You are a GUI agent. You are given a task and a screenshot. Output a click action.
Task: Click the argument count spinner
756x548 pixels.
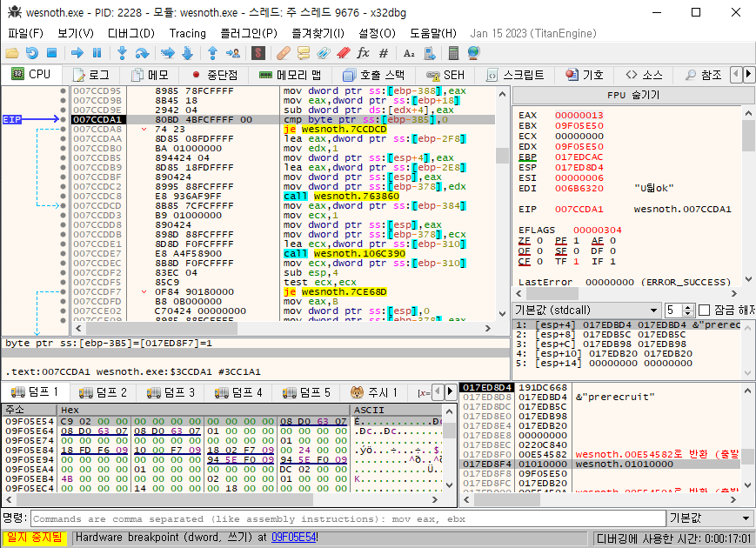(688, 310)
